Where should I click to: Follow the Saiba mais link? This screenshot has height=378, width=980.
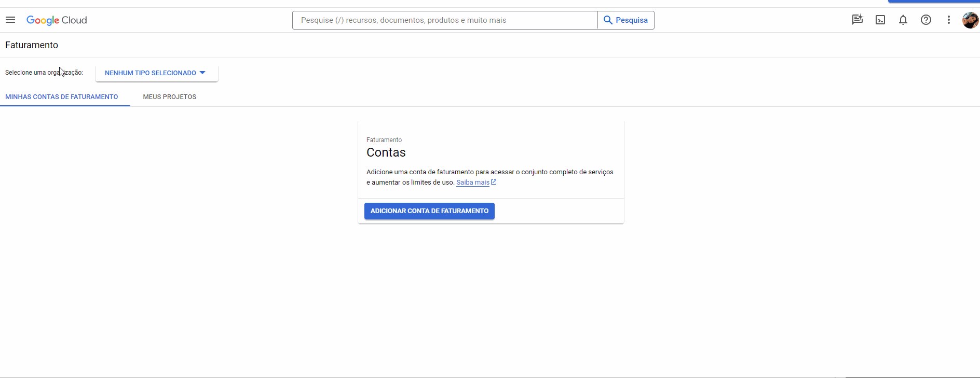point(476,183)
